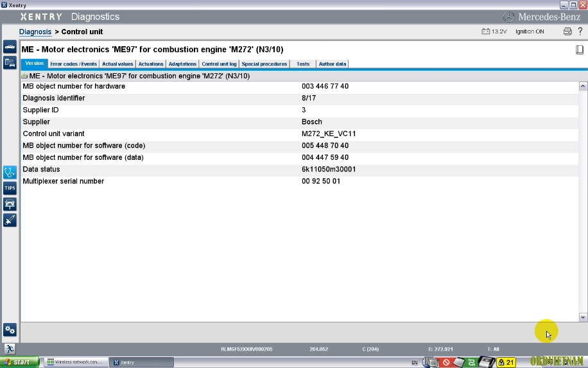Switch to Wireless network connection taskbar button
Image resolution: width=588 pixels, height=368 pixels.
pos(75,362)
